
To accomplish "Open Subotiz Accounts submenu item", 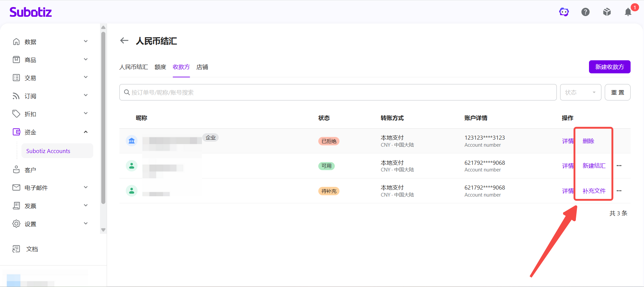I will point(57,151).
